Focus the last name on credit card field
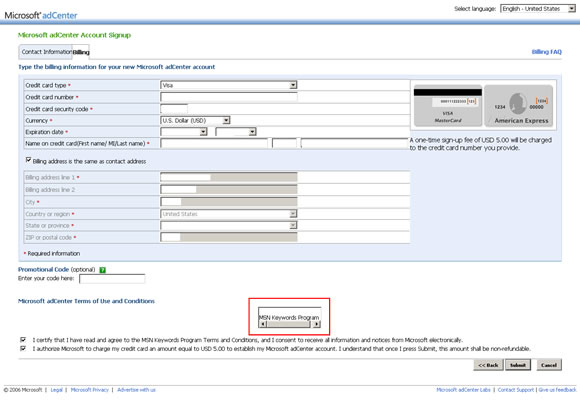This screenshot has width=580, height=407. coord(354,143)
